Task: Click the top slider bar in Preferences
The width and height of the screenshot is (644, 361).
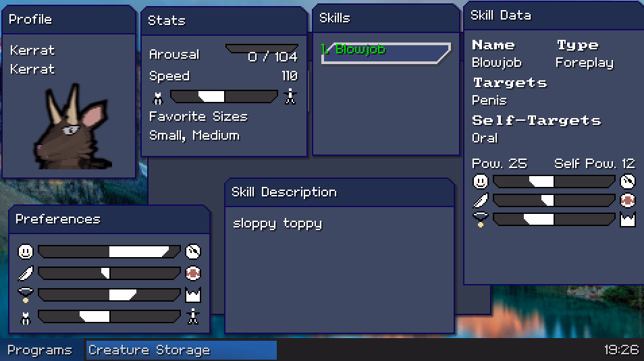Action: pyautogui.click(x=109, y=251)
